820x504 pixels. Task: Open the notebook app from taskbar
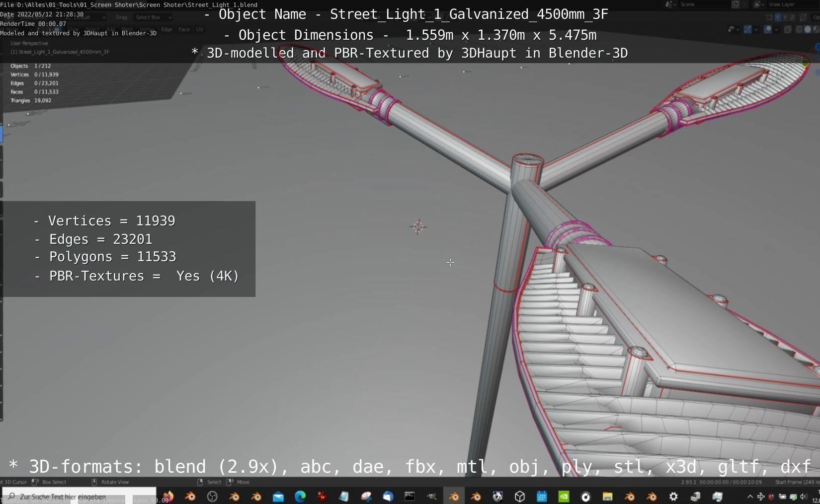(344, 497)
